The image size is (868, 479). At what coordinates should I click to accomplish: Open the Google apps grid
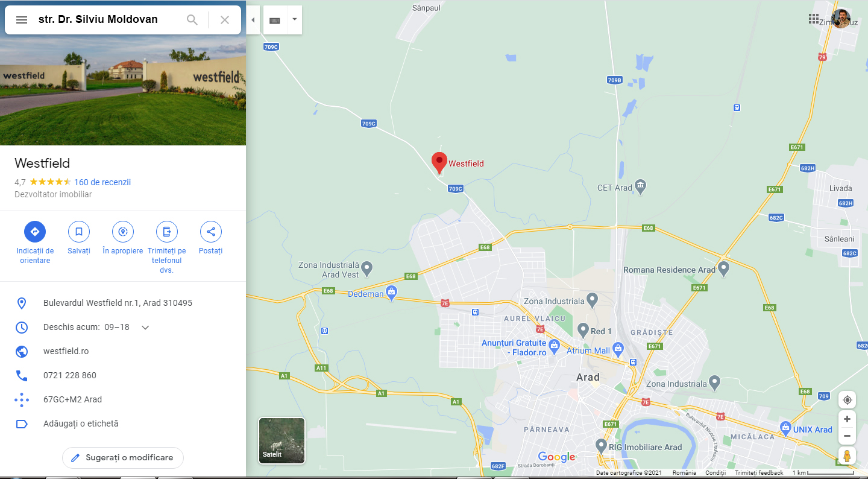814,19
